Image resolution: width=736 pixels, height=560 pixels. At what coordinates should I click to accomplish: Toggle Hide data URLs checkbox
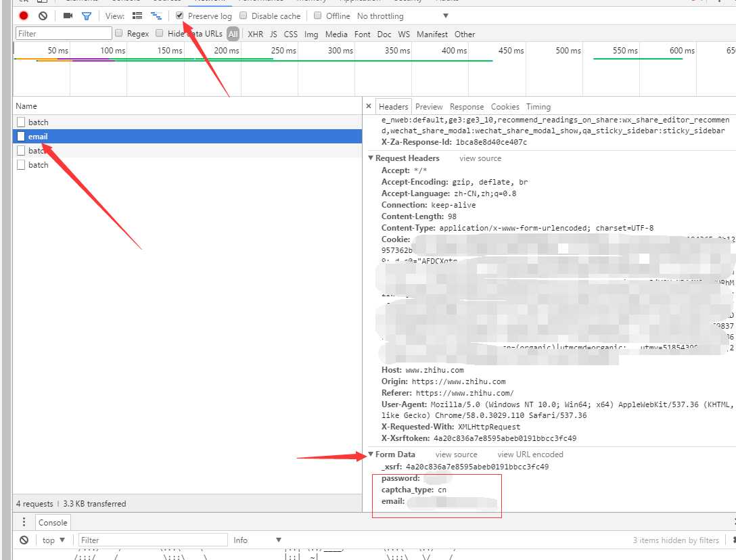click(160, 33)
